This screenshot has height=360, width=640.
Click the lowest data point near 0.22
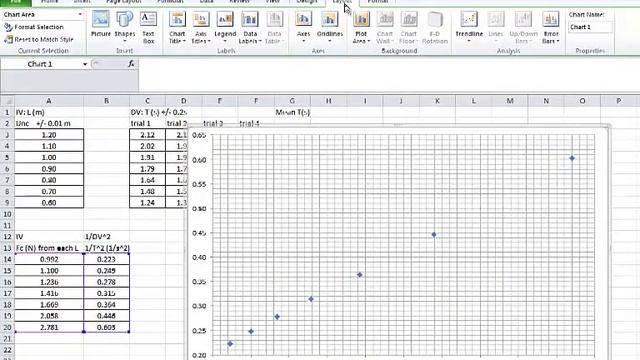(x=230, y=344)
